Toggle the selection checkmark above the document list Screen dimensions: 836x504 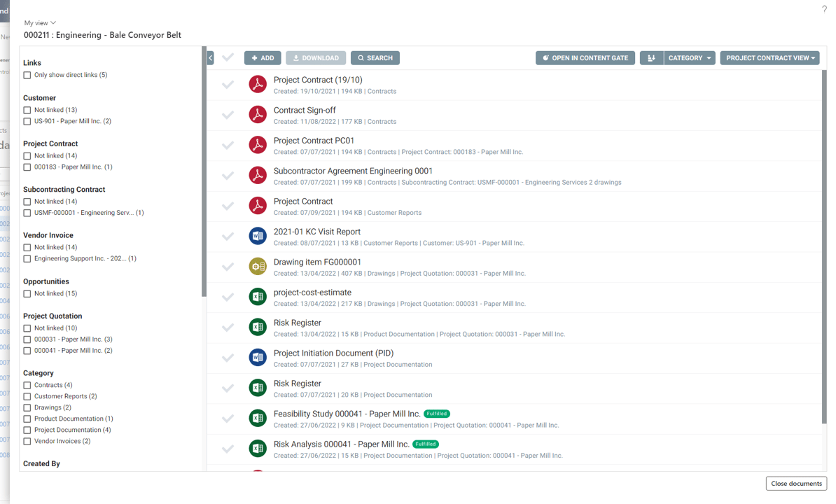[228, 57]
